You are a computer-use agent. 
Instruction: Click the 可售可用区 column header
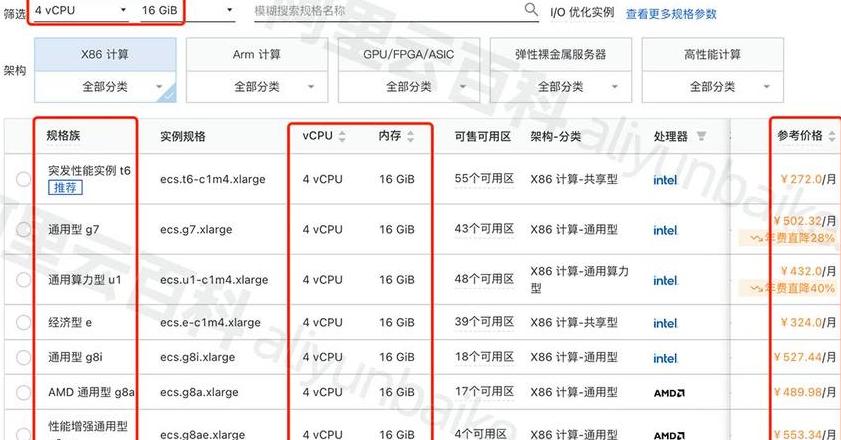coord(483,136)
